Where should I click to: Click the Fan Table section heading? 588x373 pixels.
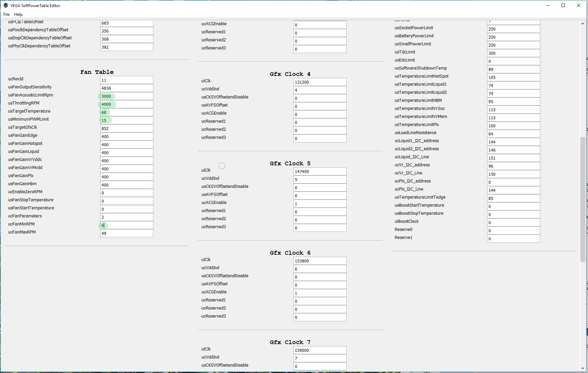click(97, 72)
